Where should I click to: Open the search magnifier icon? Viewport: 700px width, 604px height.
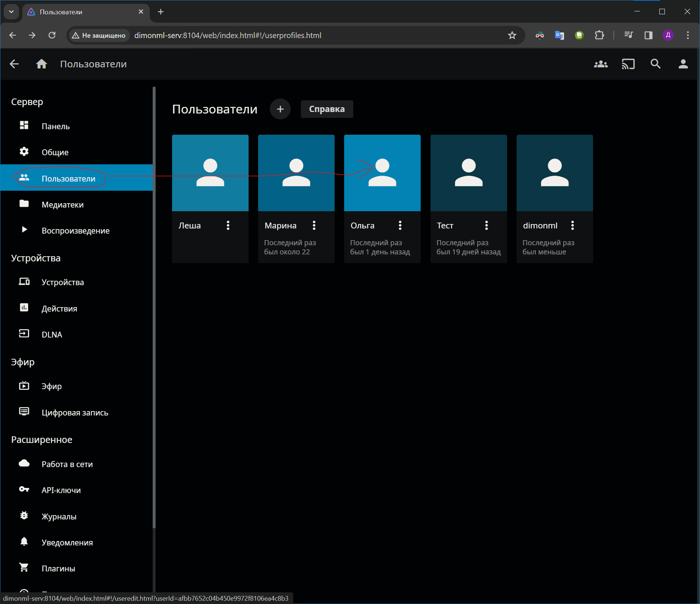tap(655, 64)
